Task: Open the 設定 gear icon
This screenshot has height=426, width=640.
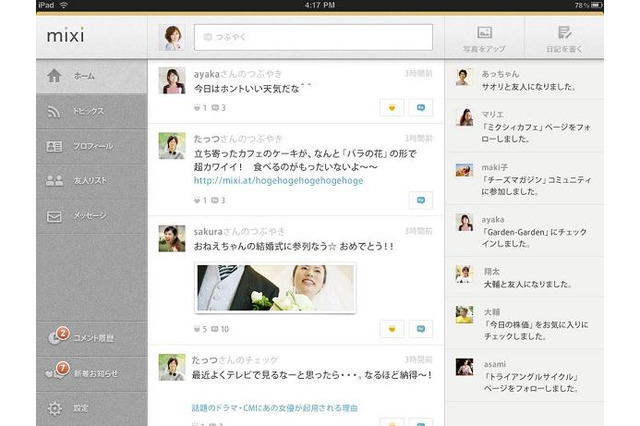Action: [55, 408]
